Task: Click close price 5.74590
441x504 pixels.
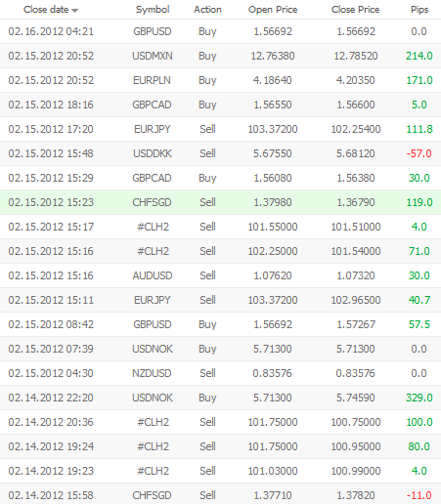Action: tap(356, 398)
